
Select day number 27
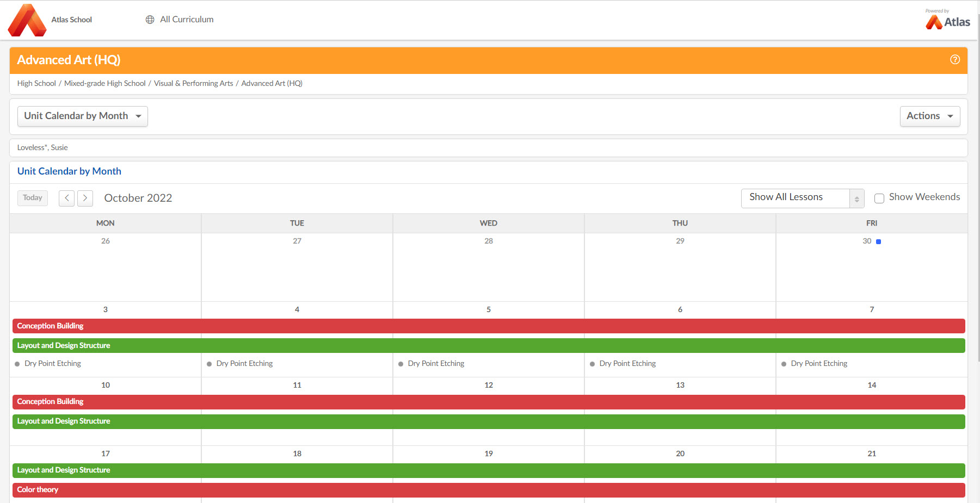click(297, 241)
